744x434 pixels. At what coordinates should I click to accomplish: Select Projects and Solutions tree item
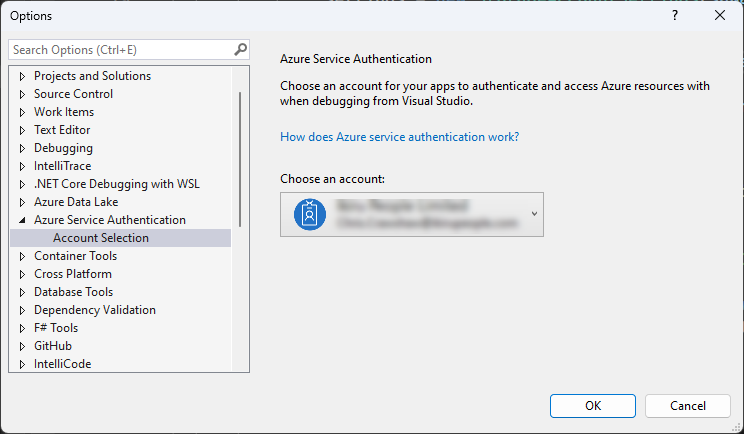(x=93, y=76)
